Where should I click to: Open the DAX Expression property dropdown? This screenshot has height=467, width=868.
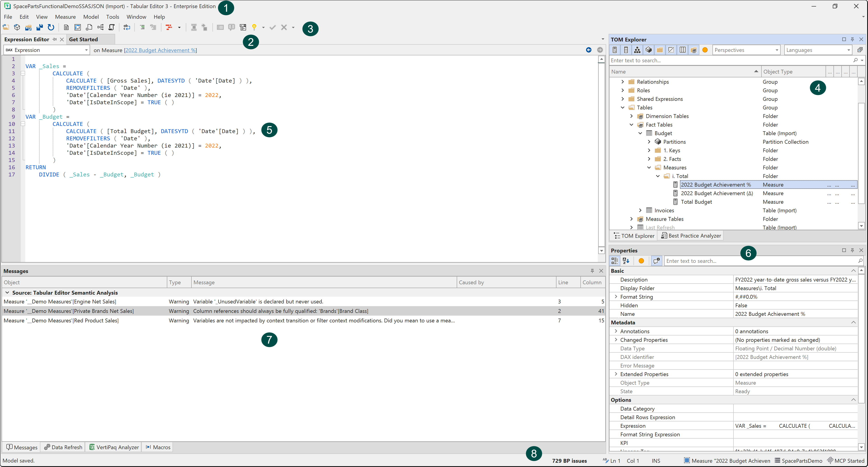point(47,50)
